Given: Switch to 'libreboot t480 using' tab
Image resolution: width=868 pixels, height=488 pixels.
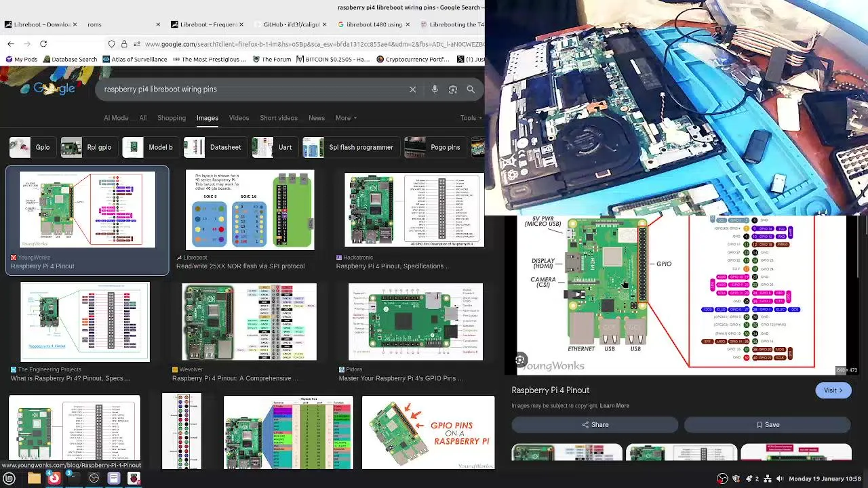Looking at the screenshot, I should pos(372,24).
